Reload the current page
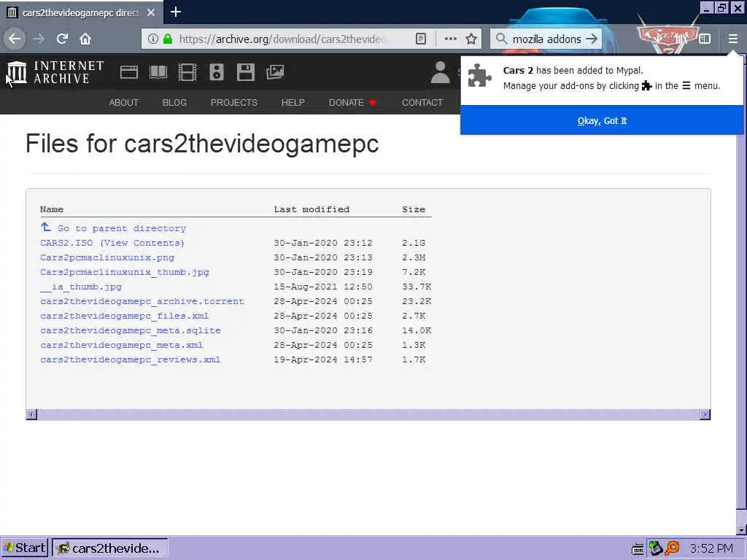The image size is (747, 560). coord(62,39)
